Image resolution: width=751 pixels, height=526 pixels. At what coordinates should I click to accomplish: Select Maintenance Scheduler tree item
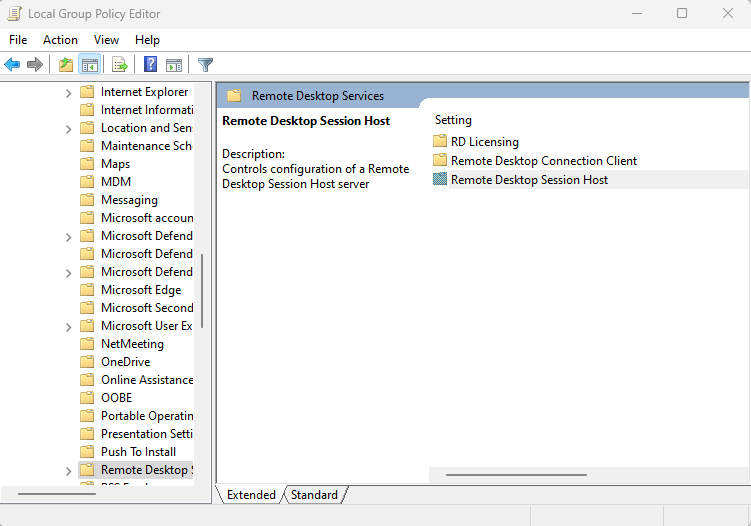click(146, 146)
